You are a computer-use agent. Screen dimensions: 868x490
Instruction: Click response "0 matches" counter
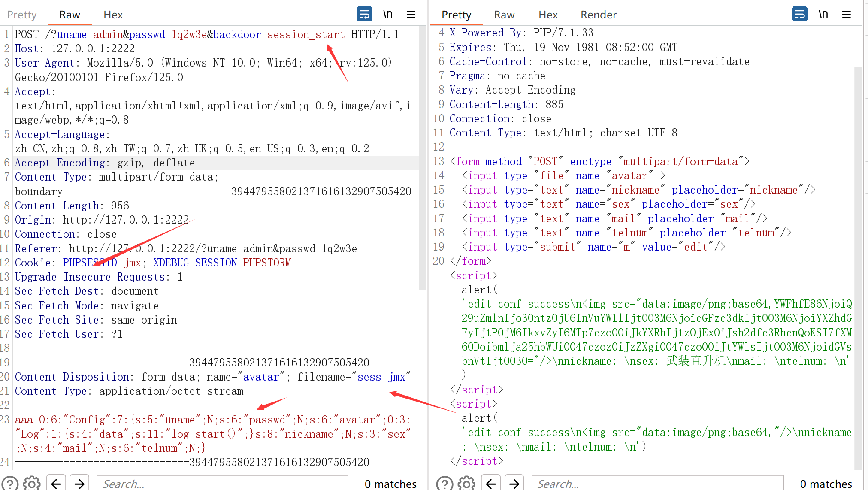point(826,484)
